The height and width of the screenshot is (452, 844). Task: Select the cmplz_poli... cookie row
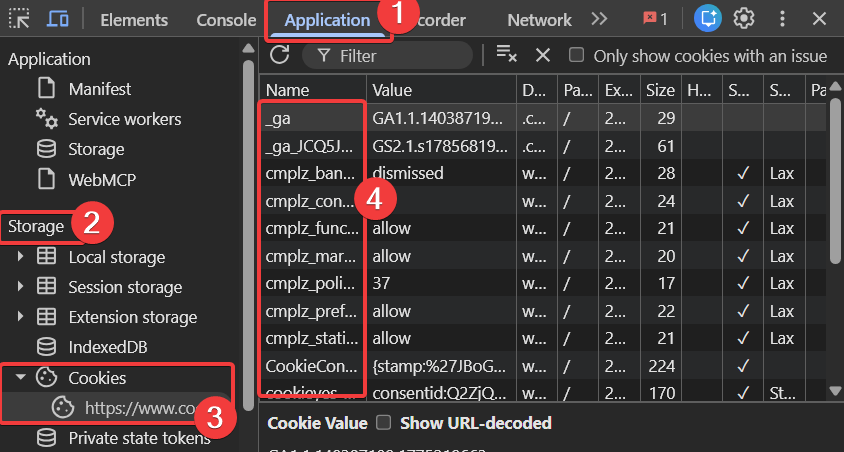[544, 284]
